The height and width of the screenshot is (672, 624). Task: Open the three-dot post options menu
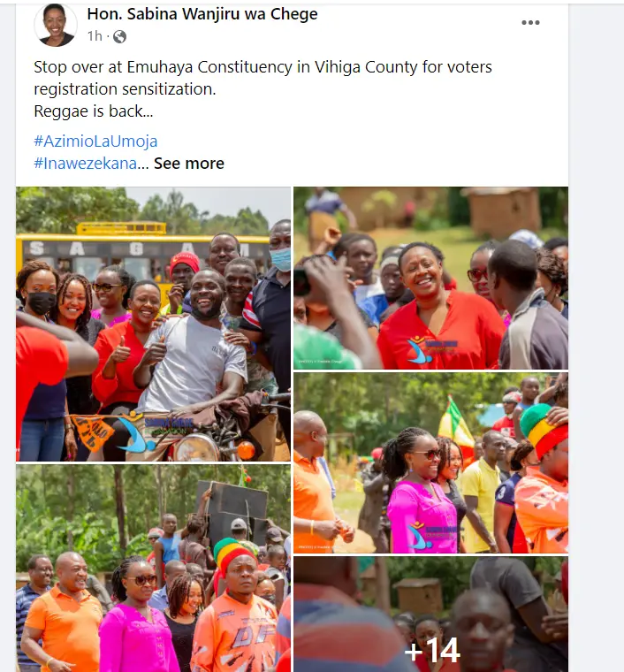tap(530, 23)
